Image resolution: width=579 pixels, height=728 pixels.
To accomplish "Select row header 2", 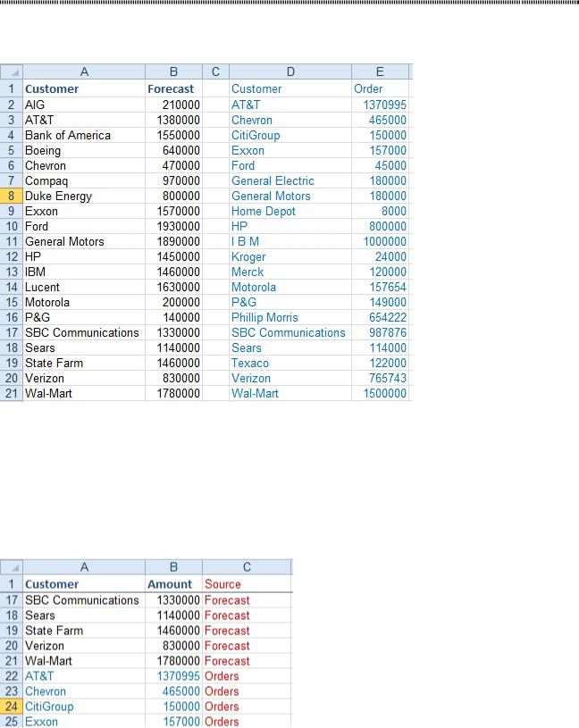I will [x=12, y=105].
